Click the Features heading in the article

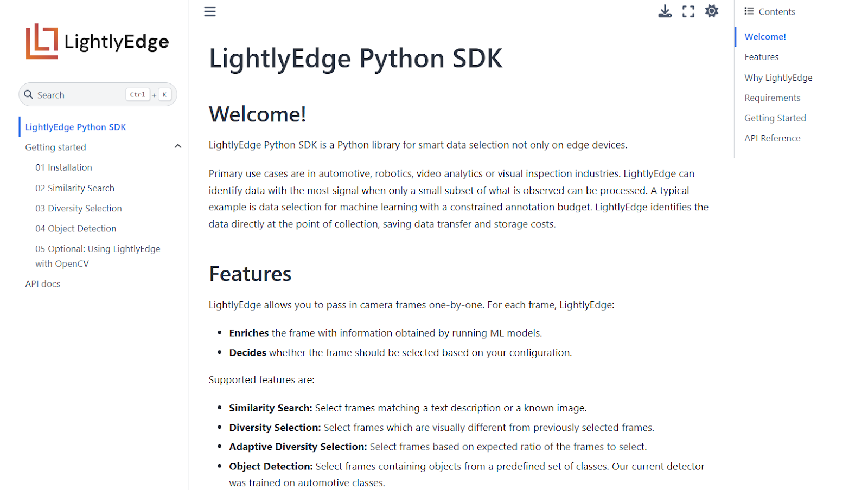250,274
